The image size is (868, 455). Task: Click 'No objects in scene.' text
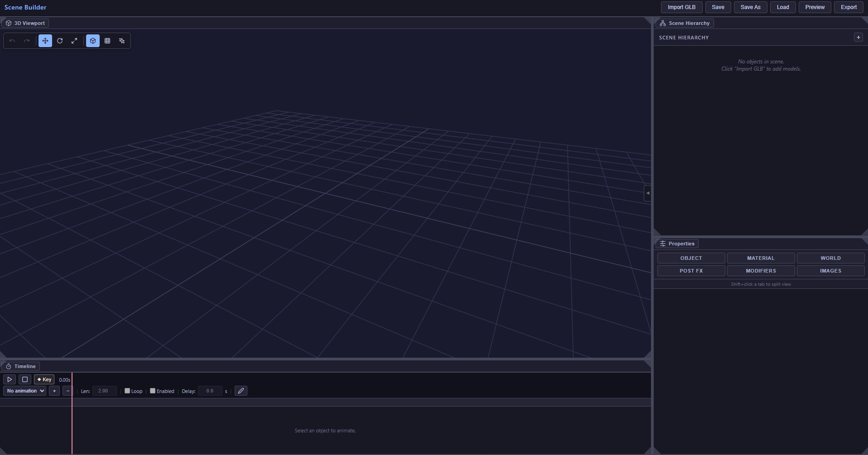point(761,62)
